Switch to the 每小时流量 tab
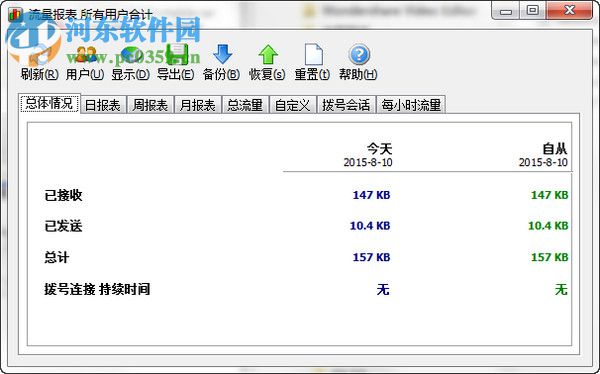This screenshot has width=600, height=374. pyautogui.click(x=411, y=105)
